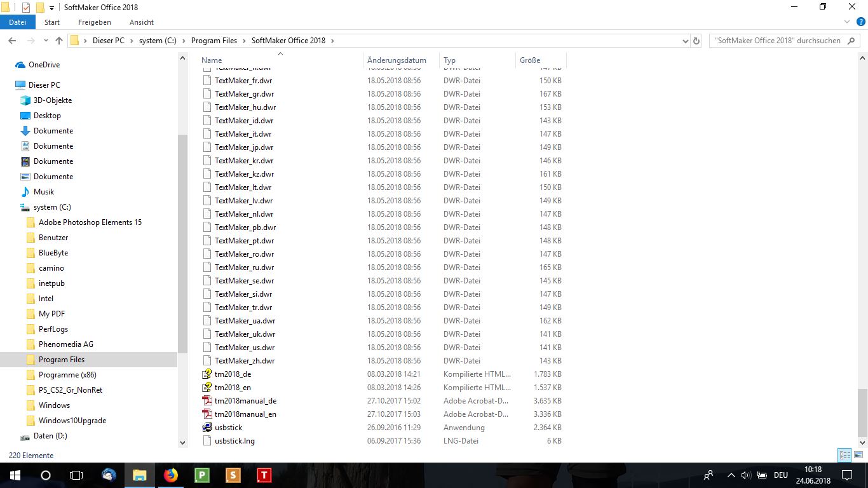The height and width of the screenshot is (488, 868).
Task: Go back with the back arrow
Action: point(11,41)
